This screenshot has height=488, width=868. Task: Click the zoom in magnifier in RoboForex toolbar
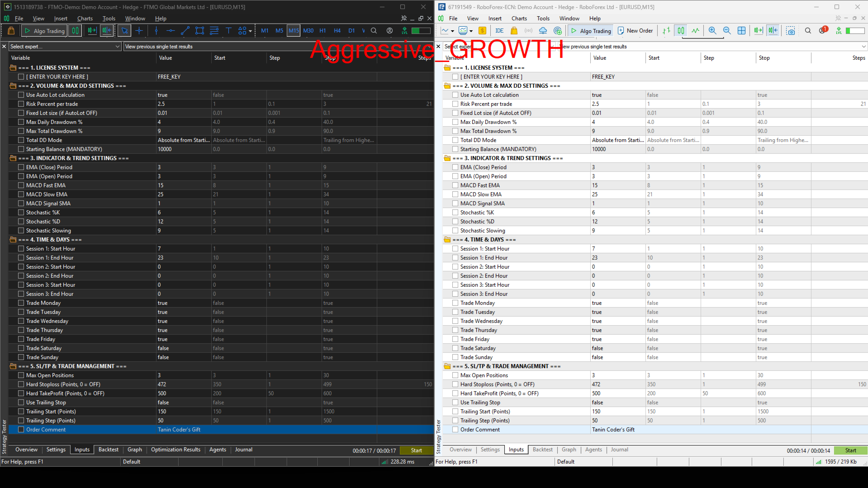pyautogui.click(x=712, y=31)
